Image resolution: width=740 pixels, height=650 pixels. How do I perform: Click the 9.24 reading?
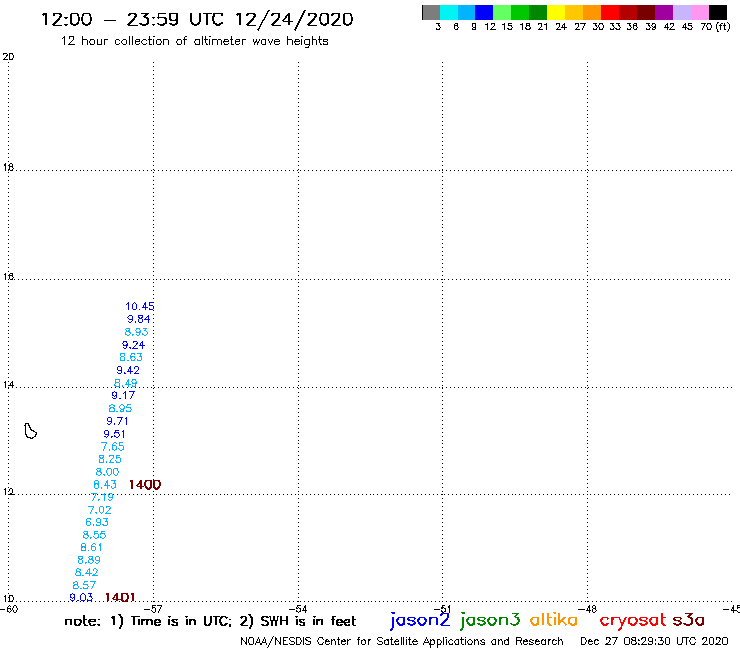[x=133, y=345]
